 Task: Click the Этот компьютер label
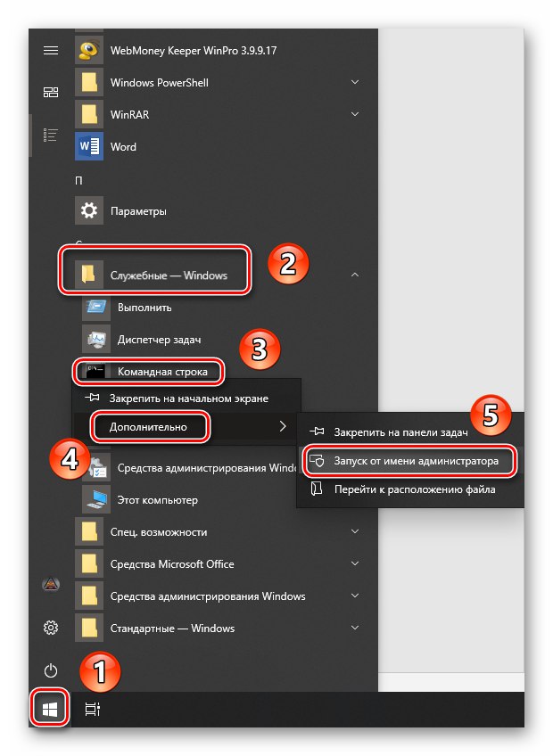[x=158, y=500]
